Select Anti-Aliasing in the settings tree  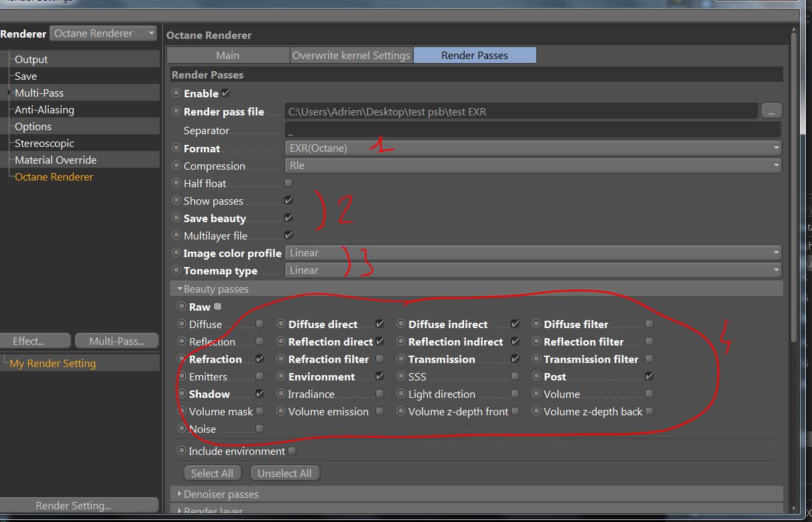[x=44, y=109]
